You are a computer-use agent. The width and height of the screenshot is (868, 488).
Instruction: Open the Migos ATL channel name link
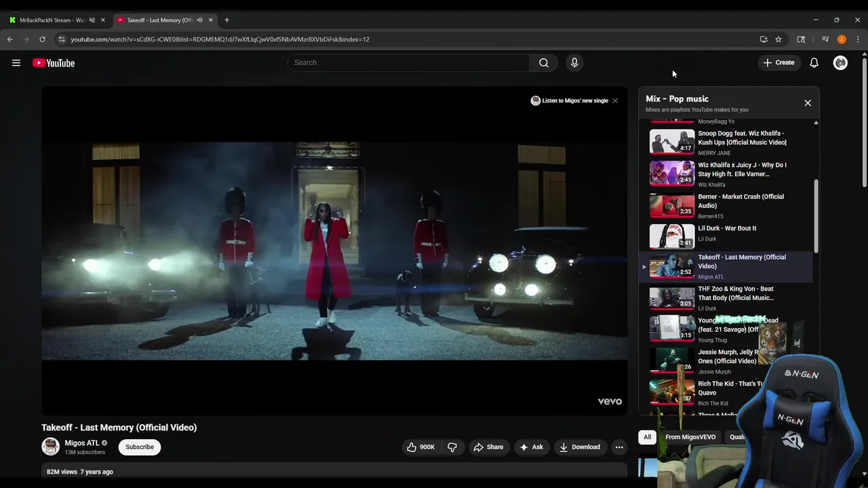click(82, 443)
